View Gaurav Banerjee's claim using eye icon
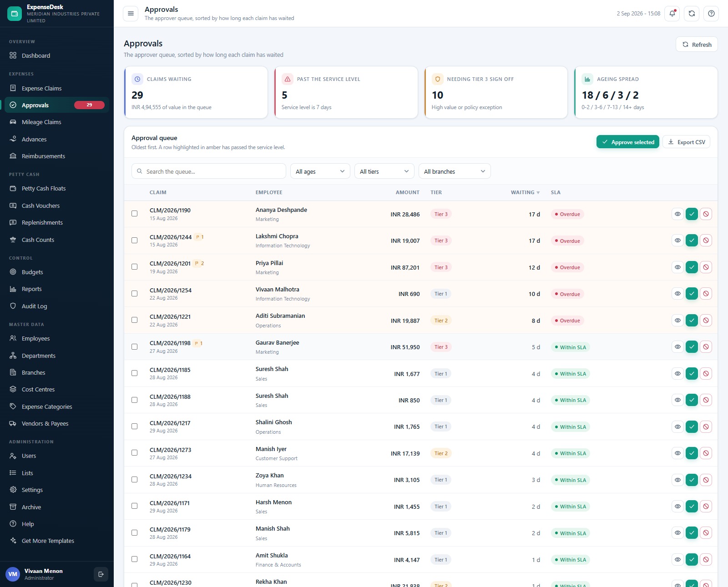The width and height of the screenshot is (728, 587). pos(677,347)
